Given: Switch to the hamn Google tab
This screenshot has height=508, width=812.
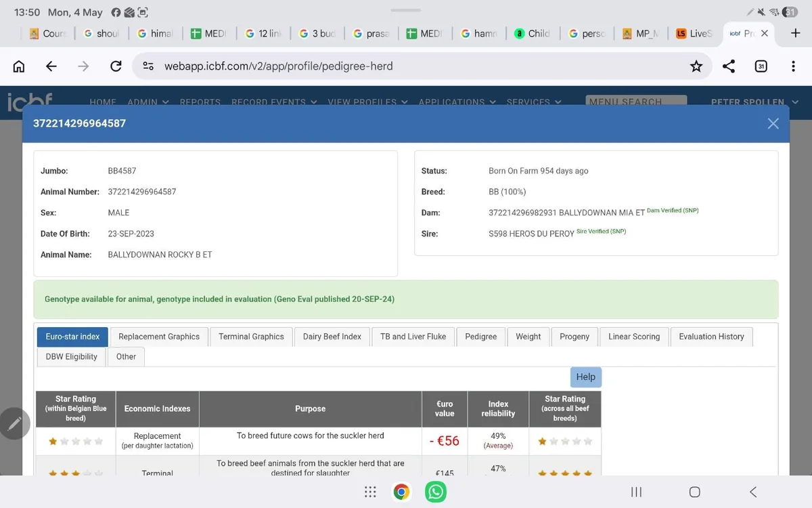Looking at the screenshot, I should click(x=478, y=33).
